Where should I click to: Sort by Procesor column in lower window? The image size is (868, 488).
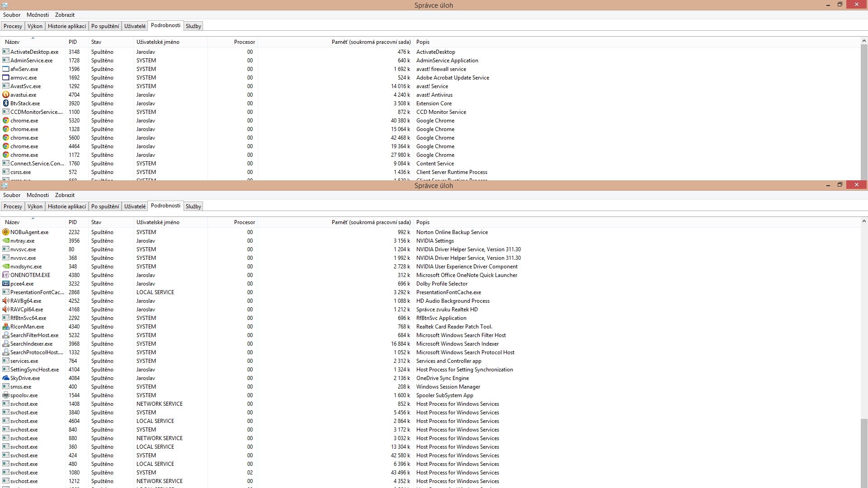click(x=244, y=222)
